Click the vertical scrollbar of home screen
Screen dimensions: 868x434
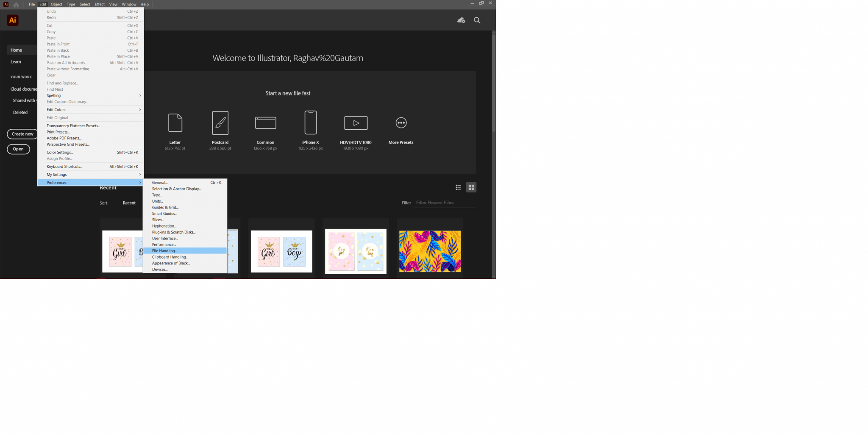(494, 82)
